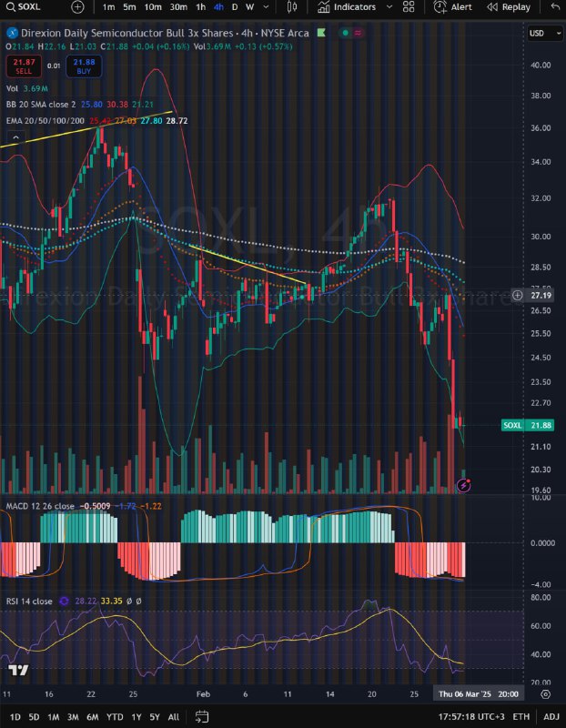Open the candlestick chart style selector
Screen dimensions: 566x728
coord(291,7)
